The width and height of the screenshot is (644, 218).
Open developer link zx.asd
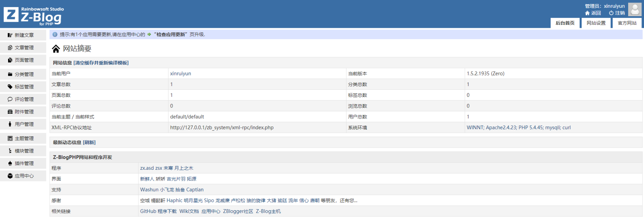point(147,168)
